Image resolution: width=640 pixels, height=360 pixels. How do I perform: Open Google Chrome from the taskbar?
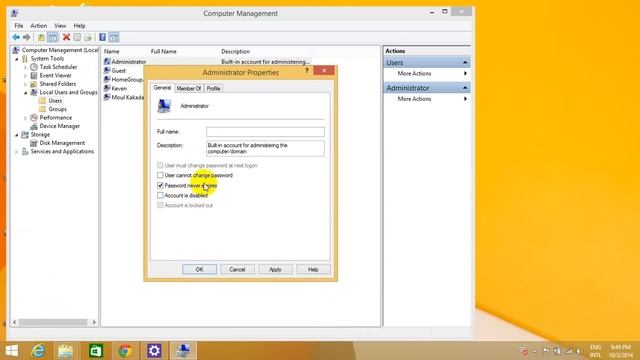125,351
